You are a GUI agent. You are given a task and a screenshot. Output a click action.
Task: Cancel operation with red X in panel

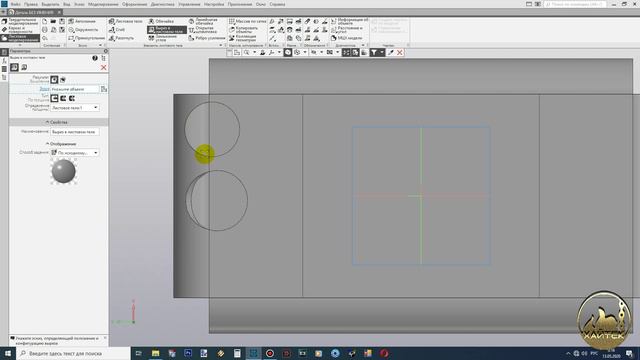(104, 67)
